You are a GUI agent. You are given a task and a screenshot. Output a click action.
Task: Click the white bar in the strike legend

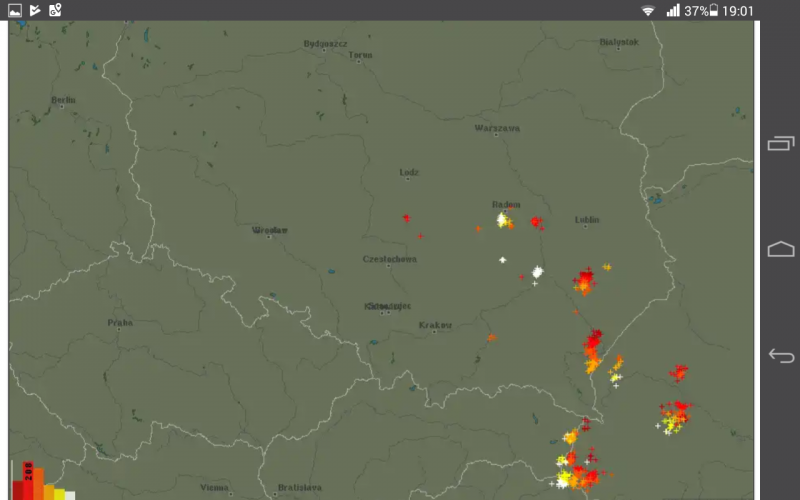pos(70,495)
